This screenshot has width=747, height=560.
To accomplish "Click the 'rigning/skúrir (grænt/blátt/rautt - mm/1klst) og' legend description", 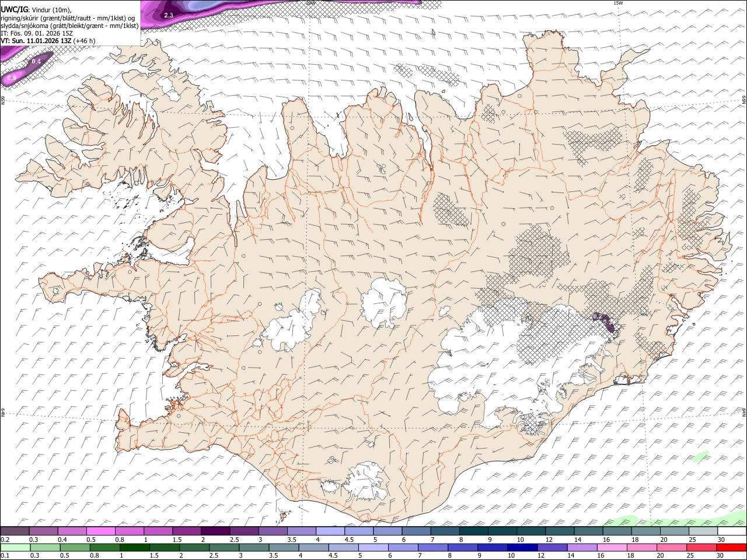I will click(68, 18).
